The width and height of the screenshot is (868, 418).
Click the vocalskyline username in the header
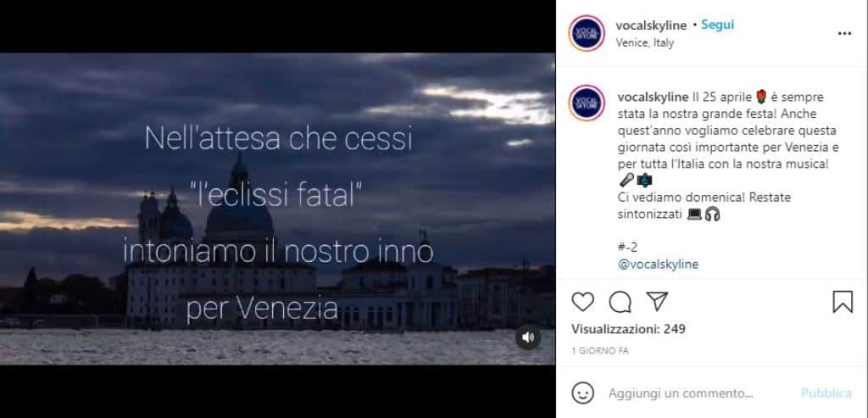coord(651,25)
